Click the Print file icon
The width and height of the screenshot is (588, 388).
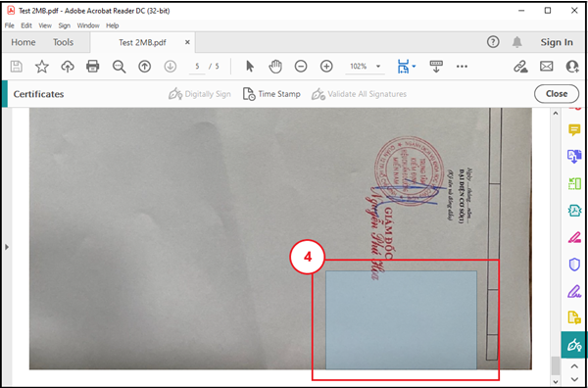[x=93, y=67]
